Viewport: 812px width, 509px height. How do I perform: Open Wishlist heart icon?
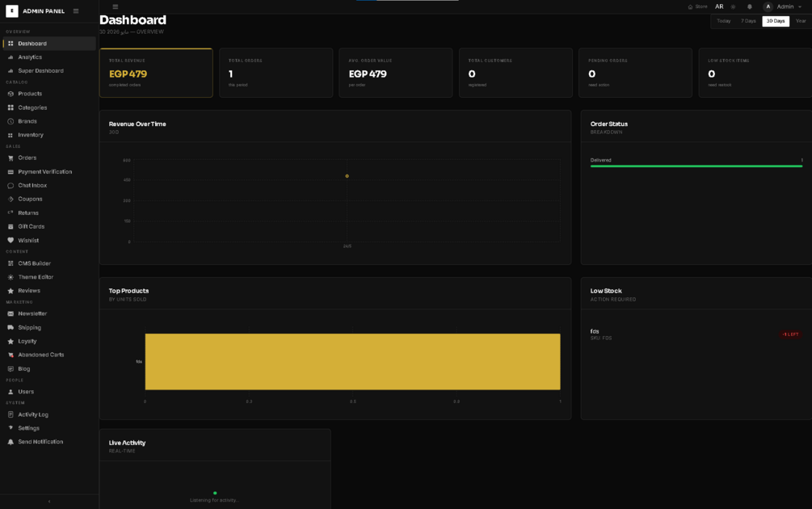(11, 240)
